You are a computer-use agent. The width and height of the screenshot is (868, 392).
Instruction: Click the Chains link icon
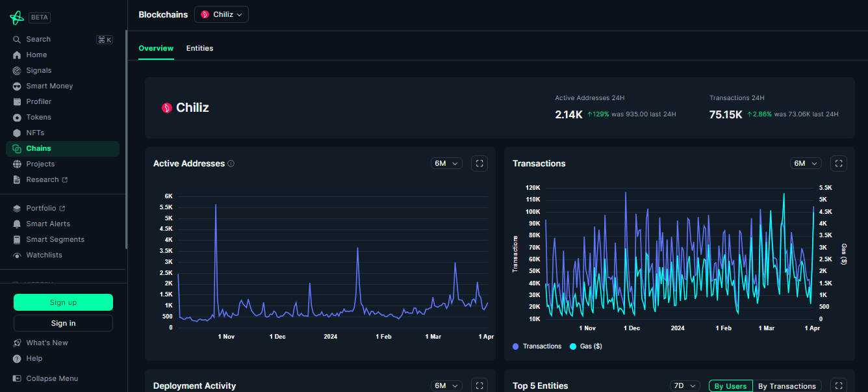click(x=17, y=149)
